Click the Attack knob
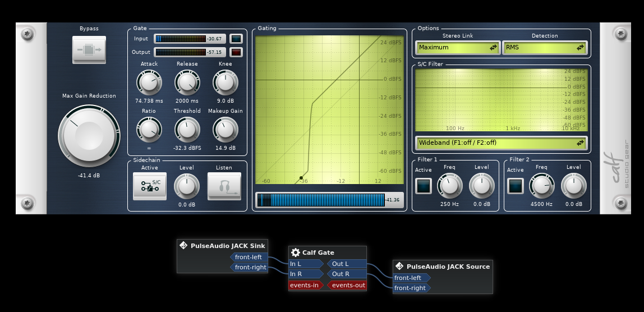The width and height of the screenshot is (644, 312). pyautogui.click(x=149, y=82)
